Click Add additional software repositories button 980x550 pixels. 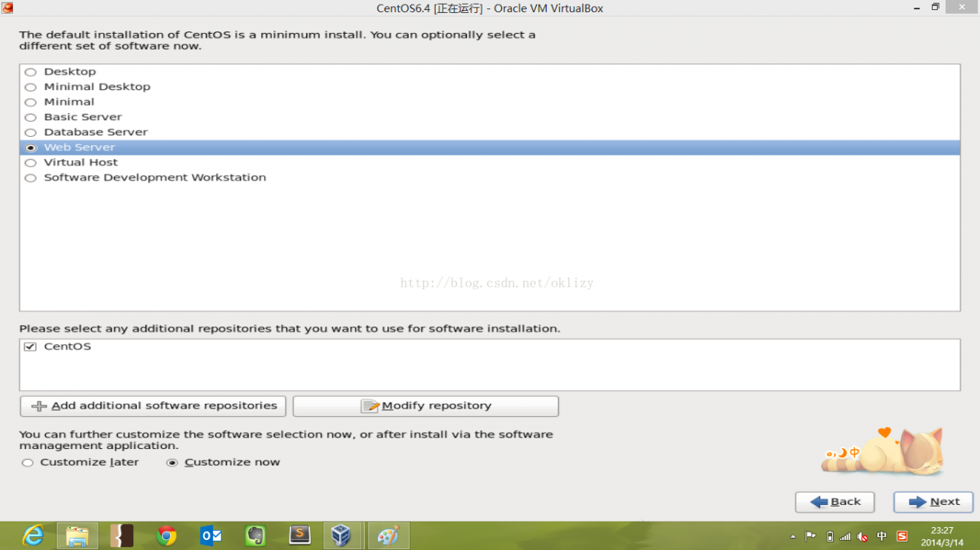(153, 406)
